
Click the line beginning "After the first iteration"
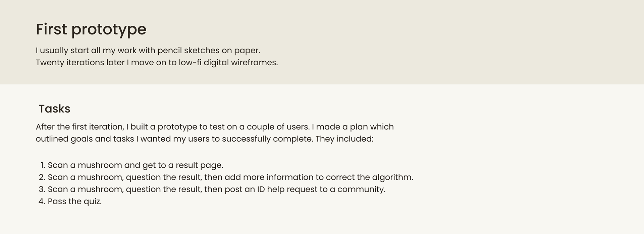(x=215, y=127)
